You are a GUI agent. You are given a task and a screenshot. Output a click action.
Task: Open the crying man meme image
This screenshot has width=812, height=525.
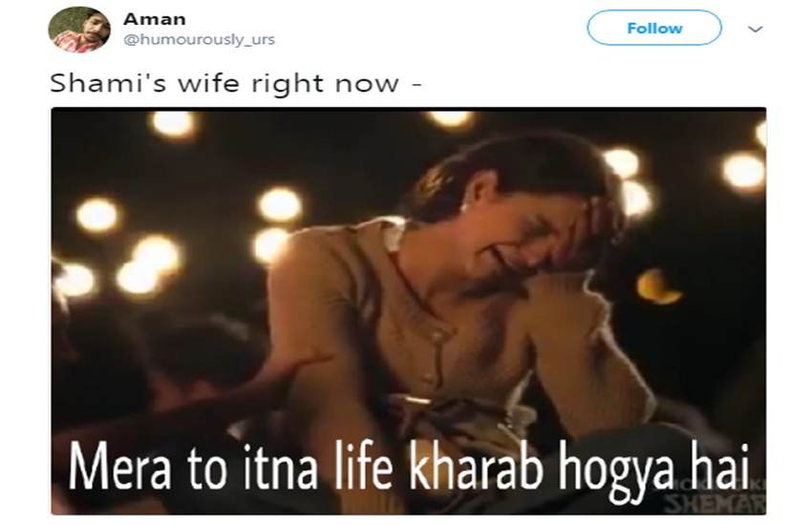(x=409, y=311)
